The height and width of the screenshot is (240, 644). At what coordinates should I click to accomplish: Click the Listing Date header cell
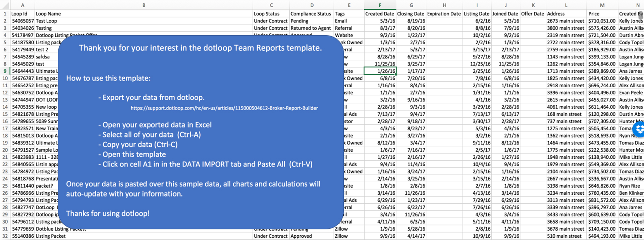pos(477,14)
